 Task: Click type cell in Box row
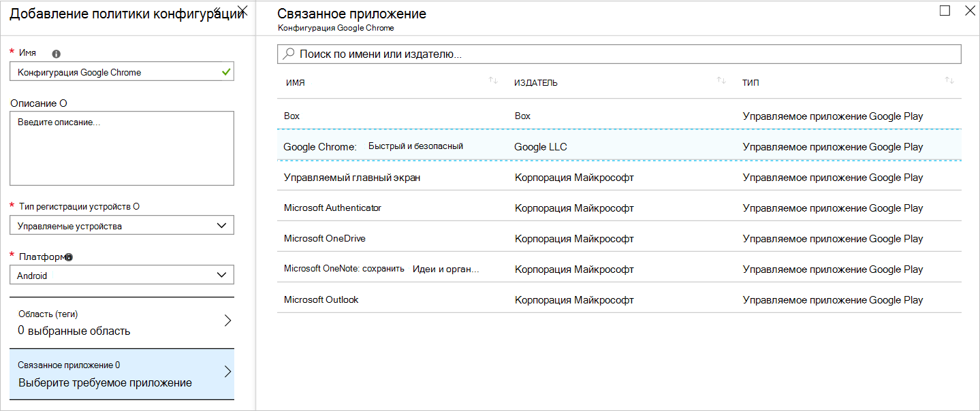click(x=833, y=116)
